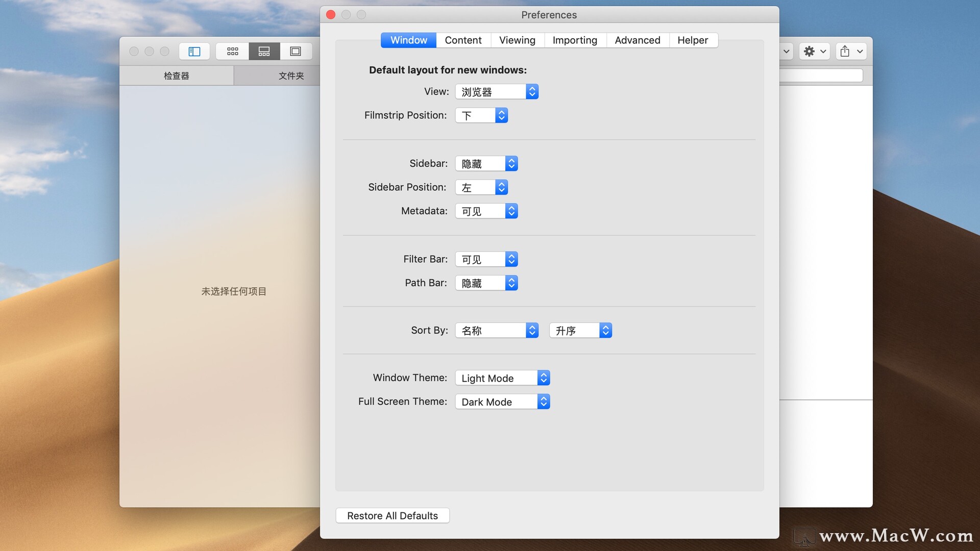The height and width of the screenshot is (551, 980).
Task: Click the 未选择任何项目 placeholder text
Action: pos(234,291)
